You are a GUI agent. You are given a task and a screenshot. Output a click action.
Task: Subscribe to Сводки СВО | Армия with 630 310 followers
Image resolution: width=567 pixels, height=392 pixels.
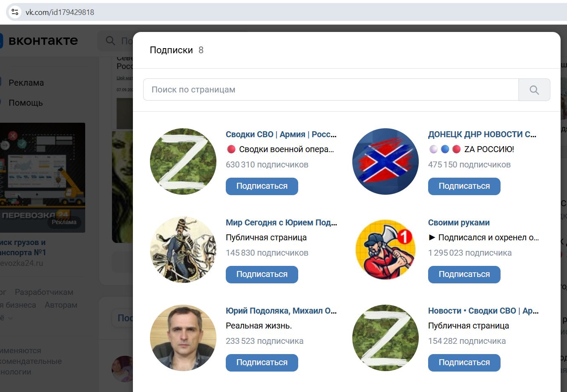[262, 186]
